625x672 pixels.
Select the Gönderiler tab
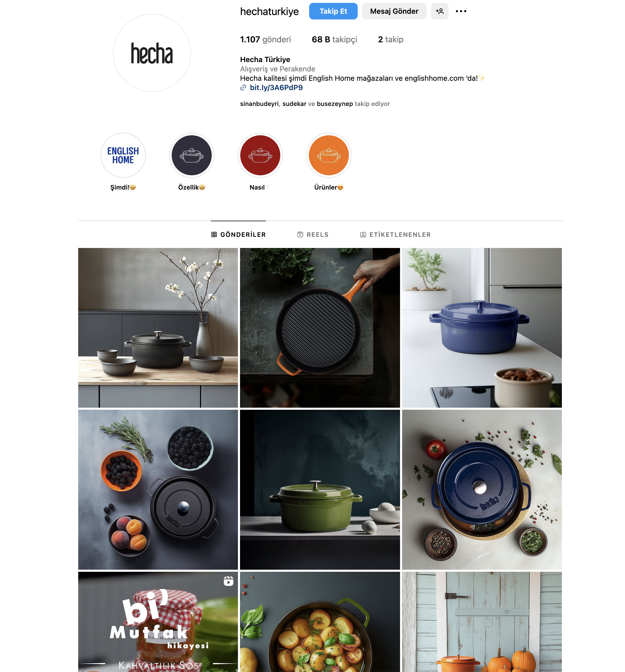point(238,234)
